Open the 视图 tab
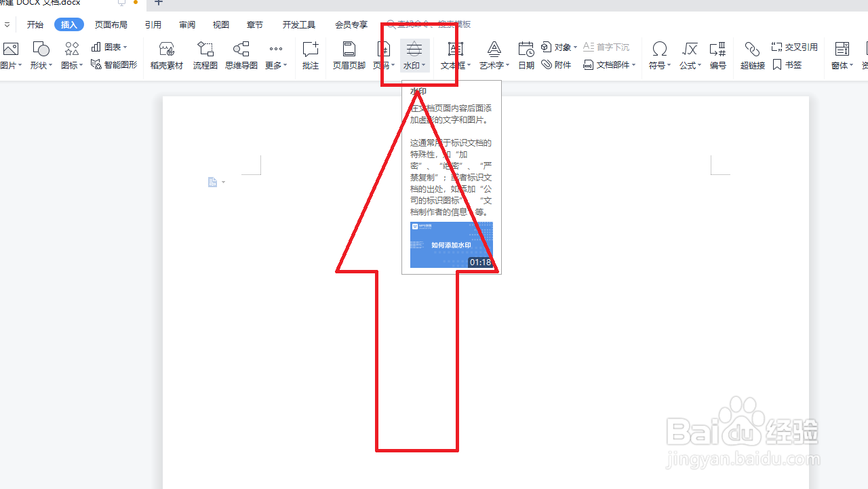This screenshot has height=489, width=868. click(x=221, y=24)
